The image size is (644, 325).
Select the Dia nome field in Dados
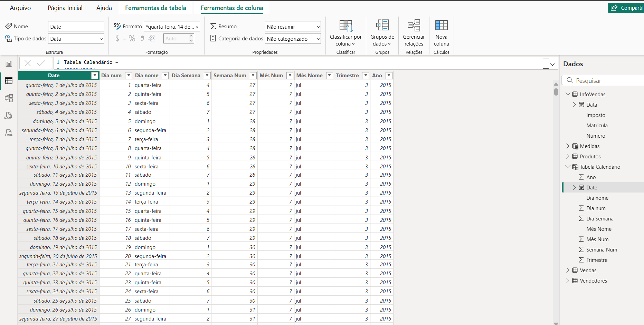tap(597, 198)
